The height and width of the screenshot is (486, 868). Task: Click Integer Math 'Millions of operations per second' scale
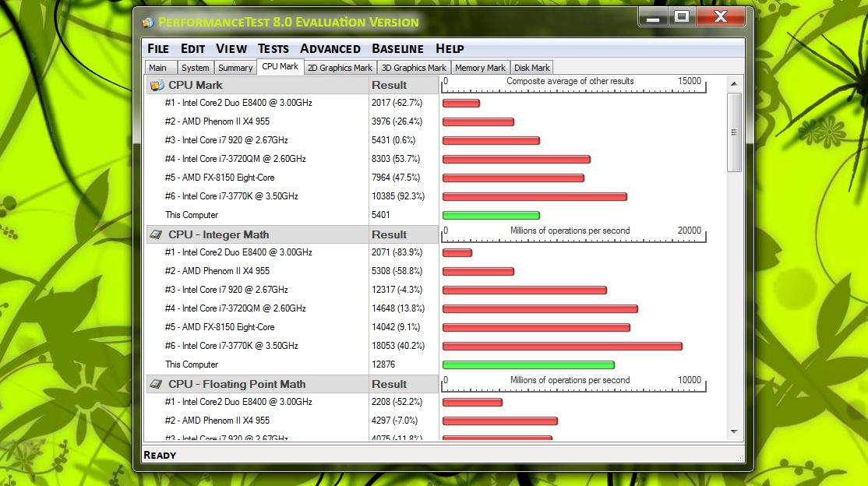tap(573, 234)
